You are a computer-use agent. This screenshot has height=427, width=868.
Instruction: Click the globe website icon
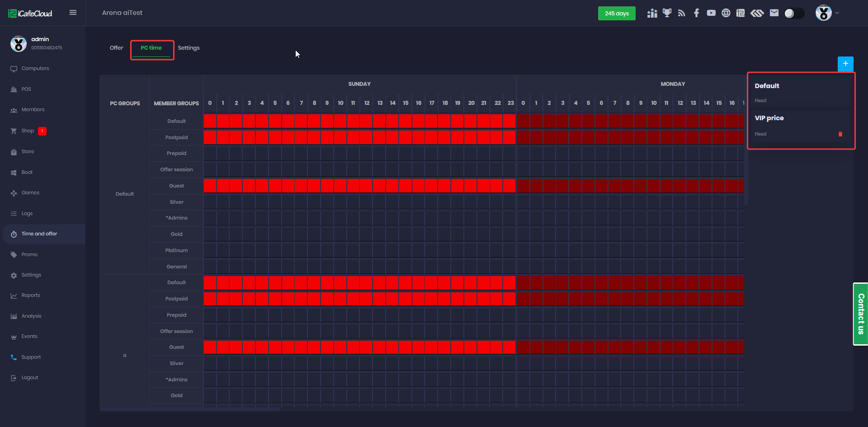[x=726, y=13]
